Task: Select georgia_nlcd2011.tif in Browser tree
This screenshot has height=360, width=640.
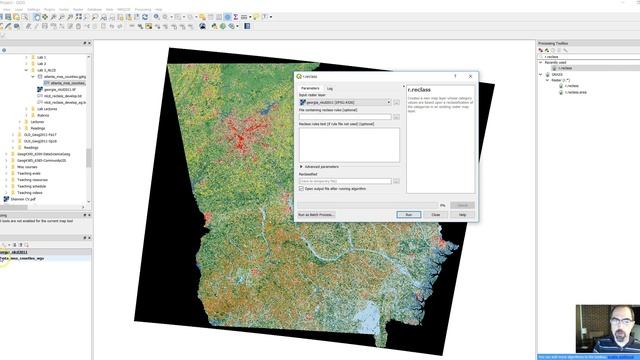Action: 60,89
